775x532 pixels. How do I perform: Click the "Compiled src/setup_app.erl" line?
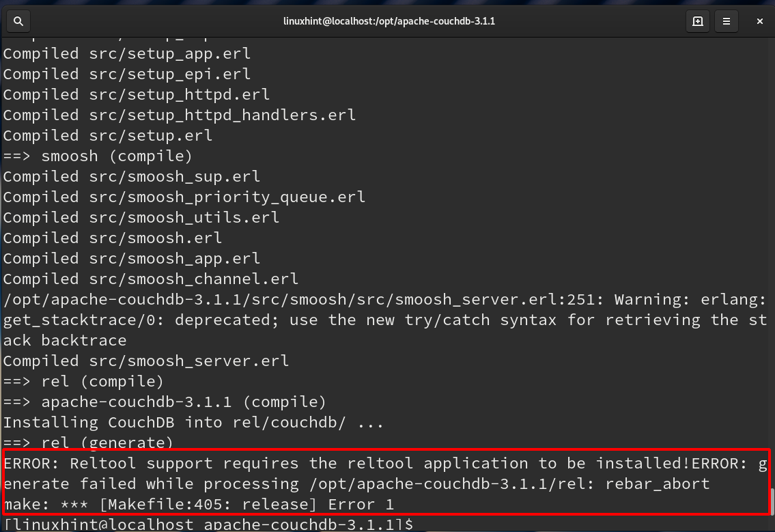pyautogui.click(x=126, y=53)
